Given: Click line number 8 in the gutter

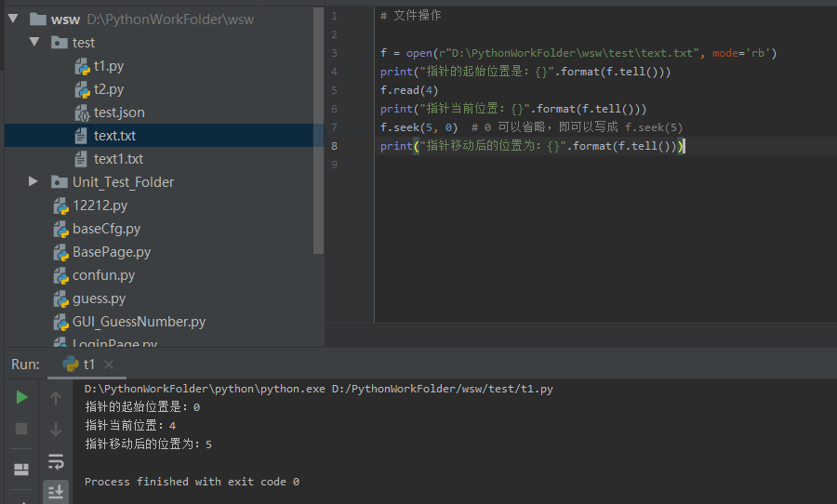Looking at the screenshot, I should (x=334, y=146).
